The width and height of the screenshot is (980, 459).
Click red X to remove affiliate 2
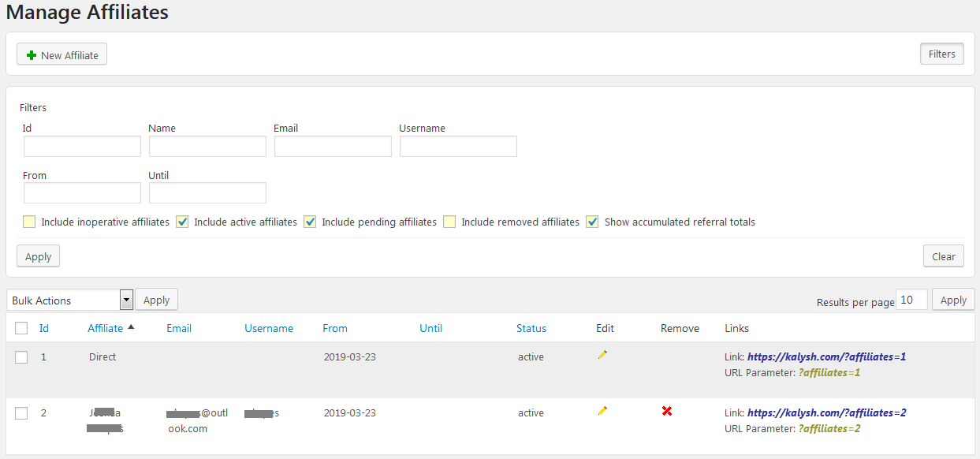667,411
